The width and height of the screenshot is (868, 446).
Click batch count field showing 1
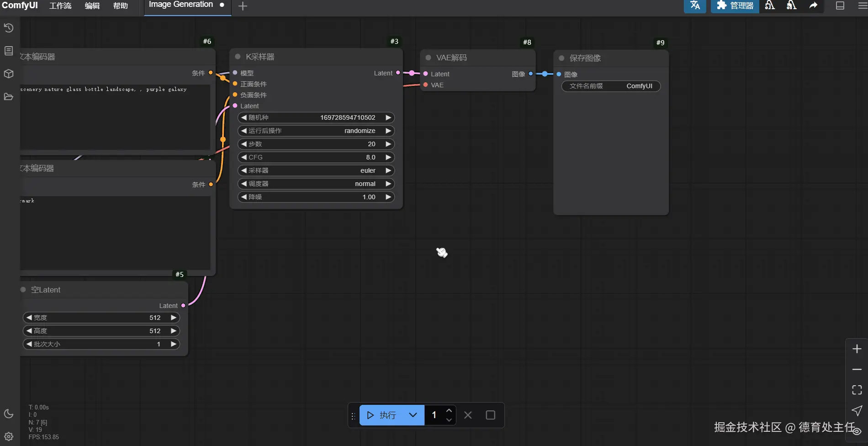point(434,415)
